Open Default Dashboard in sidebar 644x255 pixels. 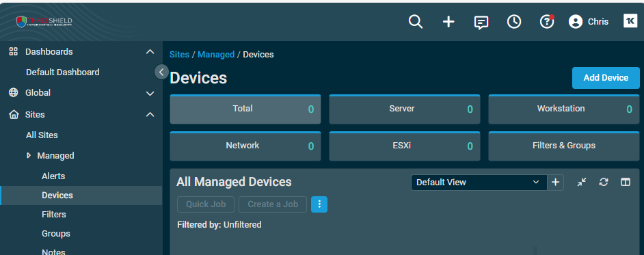(62, 72)
